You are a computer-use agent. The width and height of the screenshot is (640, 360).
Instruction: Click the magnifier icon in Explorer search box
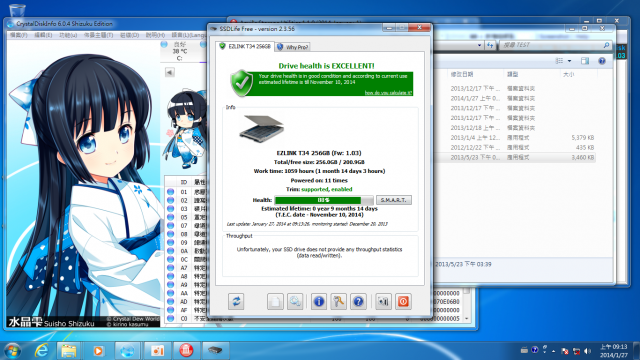pos(606,45)
